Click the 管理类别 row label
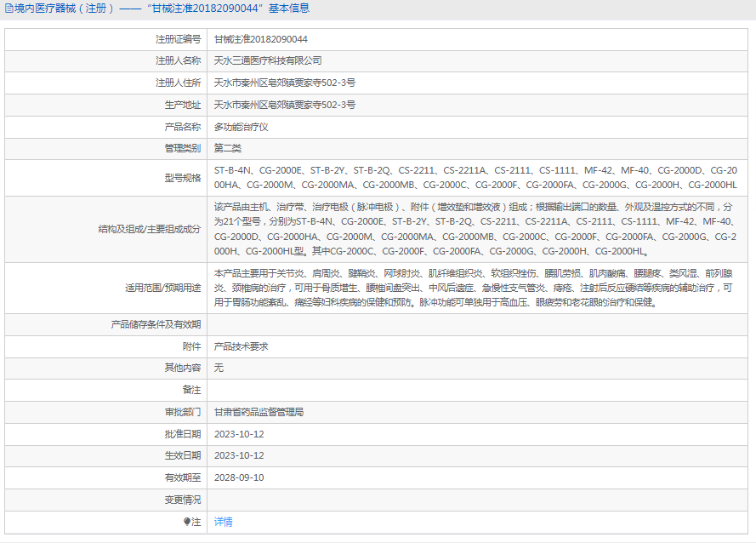The height and width of the screenshot is (543, 756). pyautogui.click(x=183, y=148)
